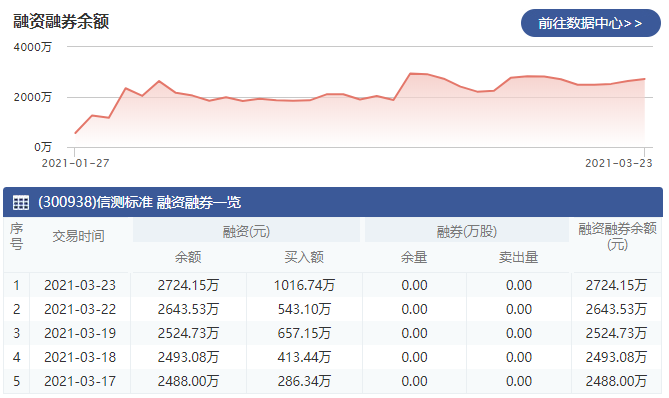Click the 余量 0.00 cell for 2021-03-23
Image resolution: width=669 pixels, height=398 pixels.
point(414,285)
